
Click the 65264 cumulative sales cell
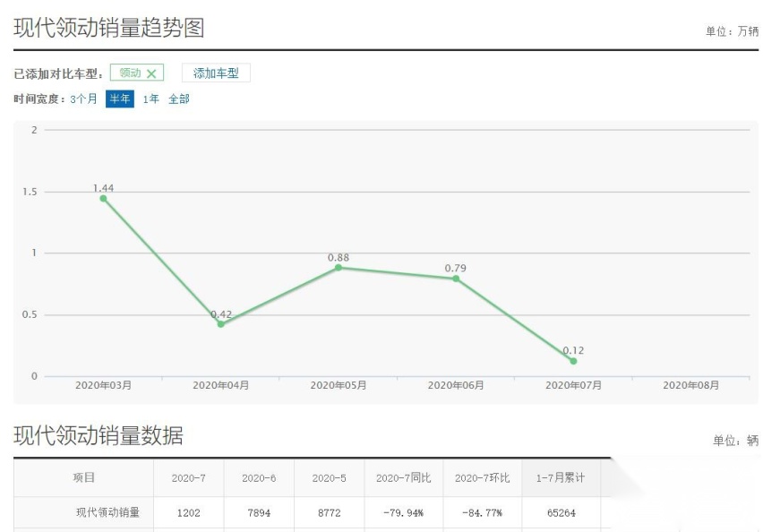click(562, 513)
